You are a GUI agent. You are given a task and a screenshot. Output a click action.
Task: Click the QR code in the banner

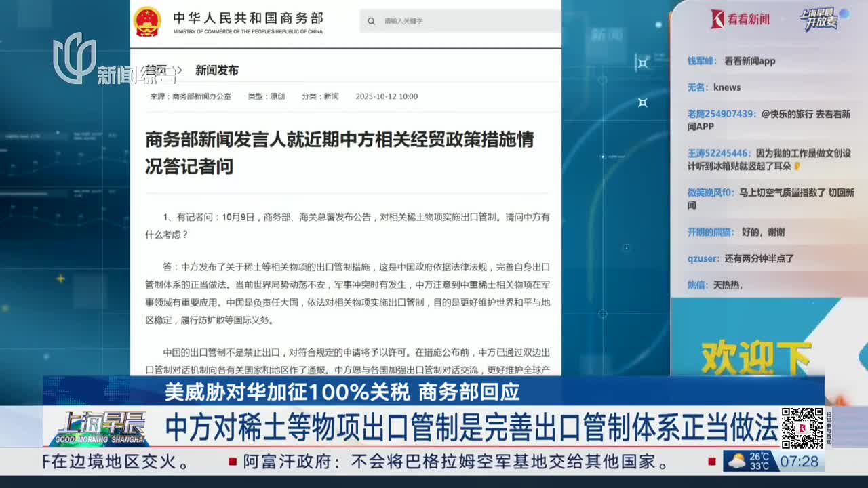802,428
